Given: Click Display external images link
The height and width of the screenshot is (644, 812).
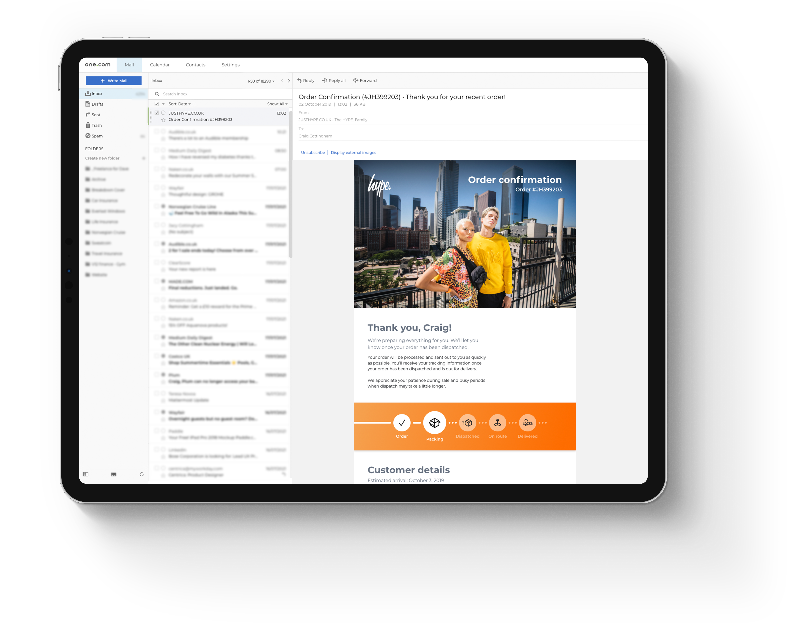Looking at the screenshot, I should tap(353, 153).
